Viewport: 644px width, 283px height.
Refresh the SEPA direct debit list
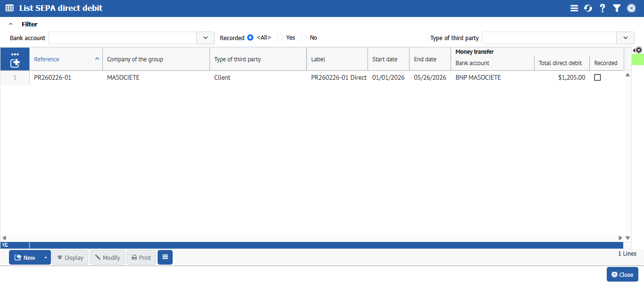click(x=588, y=8)
